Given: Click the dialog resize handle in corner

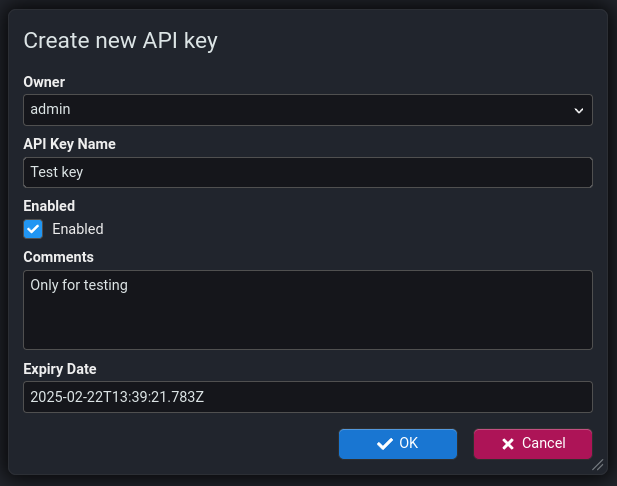Looking at the screenshot, I should [x=598, y=465].
